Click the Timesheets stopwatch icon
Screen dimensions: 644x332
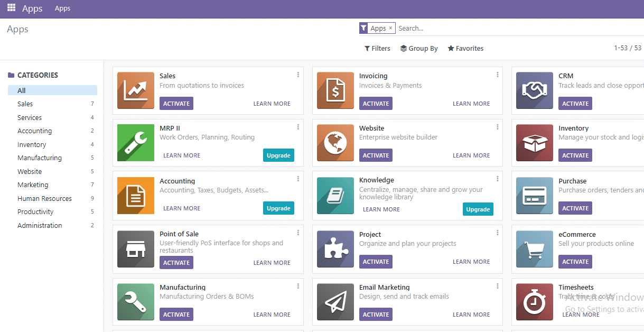[534, 302]
